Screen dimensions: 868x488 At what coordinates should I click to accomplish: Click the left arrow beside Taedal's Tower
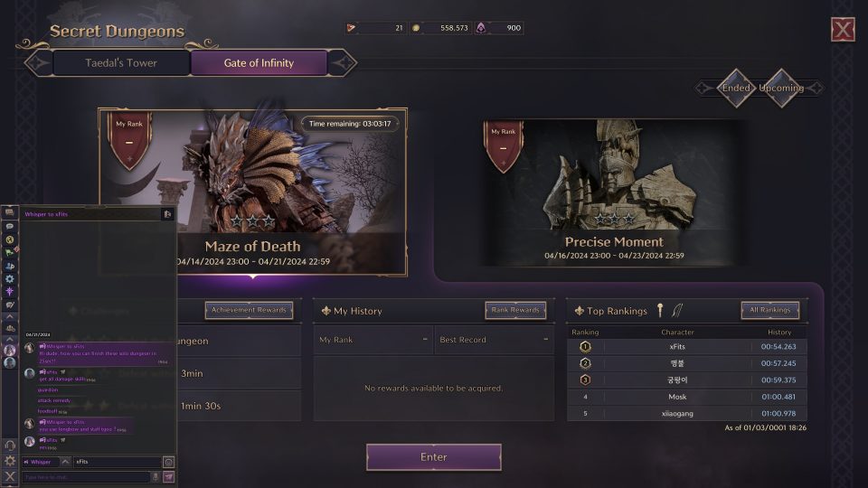(39, 63)
